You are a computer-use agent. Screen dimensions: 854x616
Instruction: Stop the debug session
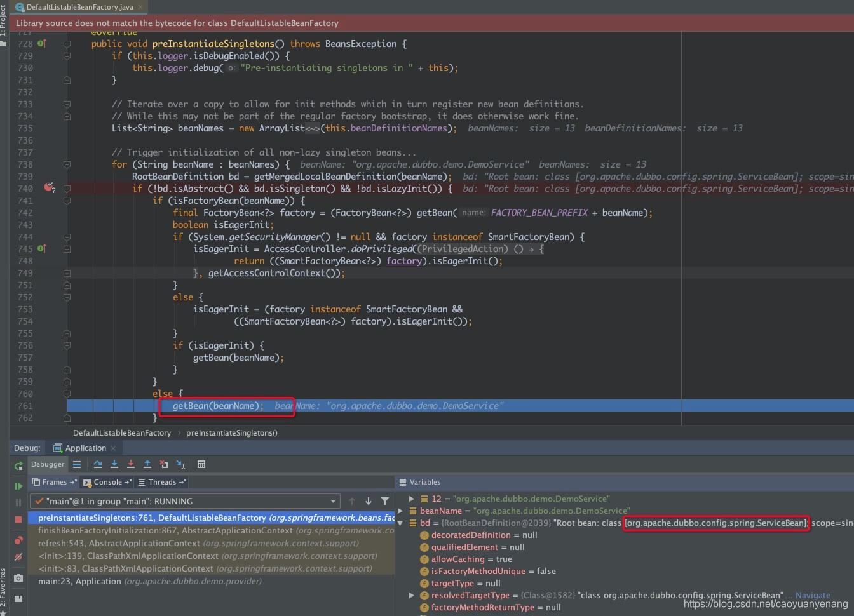18,519
